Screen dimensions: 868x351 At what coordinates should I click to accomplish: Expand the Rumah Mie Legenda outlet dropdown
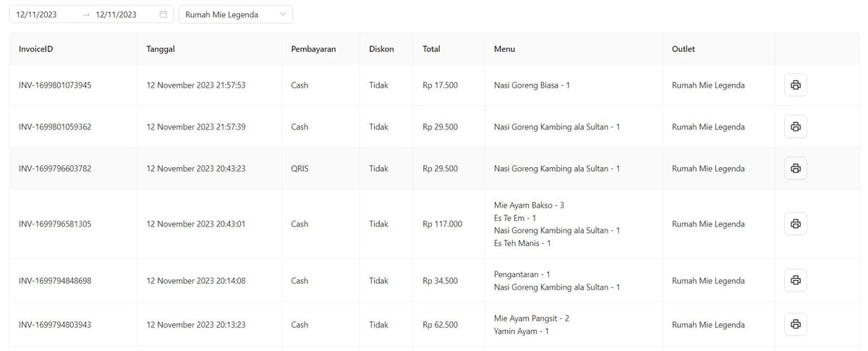coord(235,14)
